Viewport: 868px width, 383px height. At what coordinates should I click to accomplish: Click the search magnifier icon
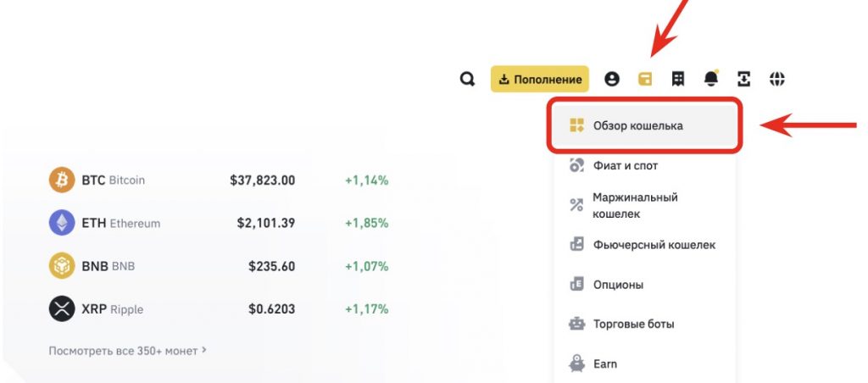(467, 80)
